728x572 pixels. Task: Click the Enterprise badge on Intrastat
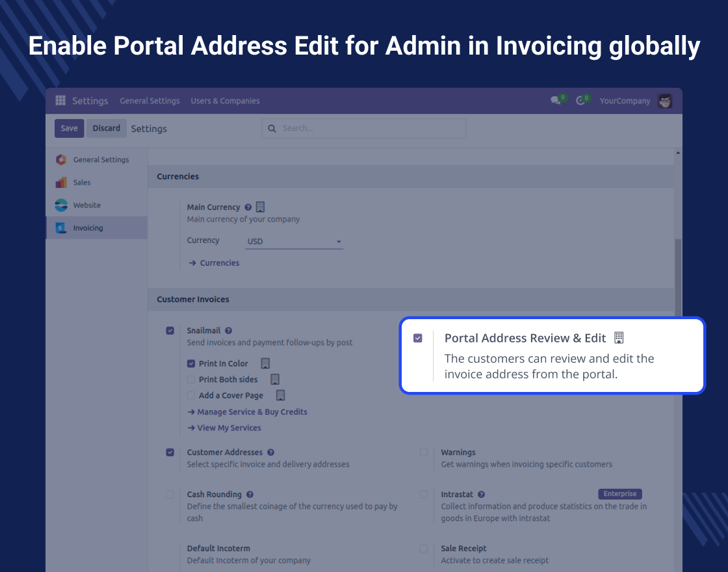coord(620,494)
